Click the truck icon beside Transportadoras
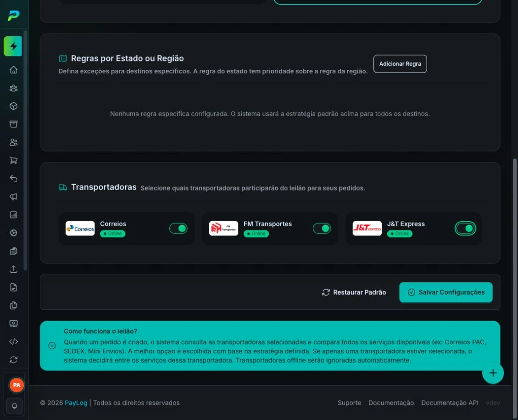Viewport: 518px width, 420px height. pos(63,187)
